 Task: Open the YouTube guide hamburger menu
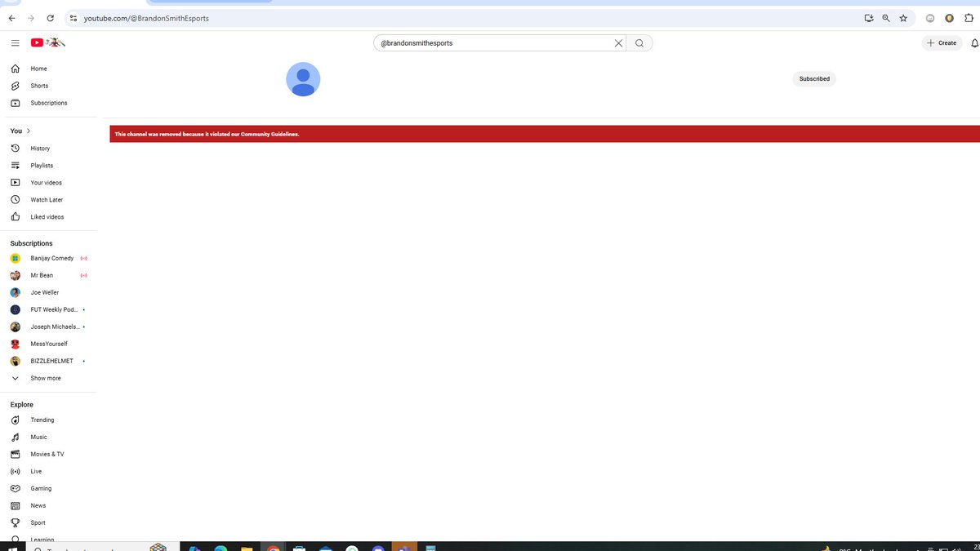(x=15, y=42)
